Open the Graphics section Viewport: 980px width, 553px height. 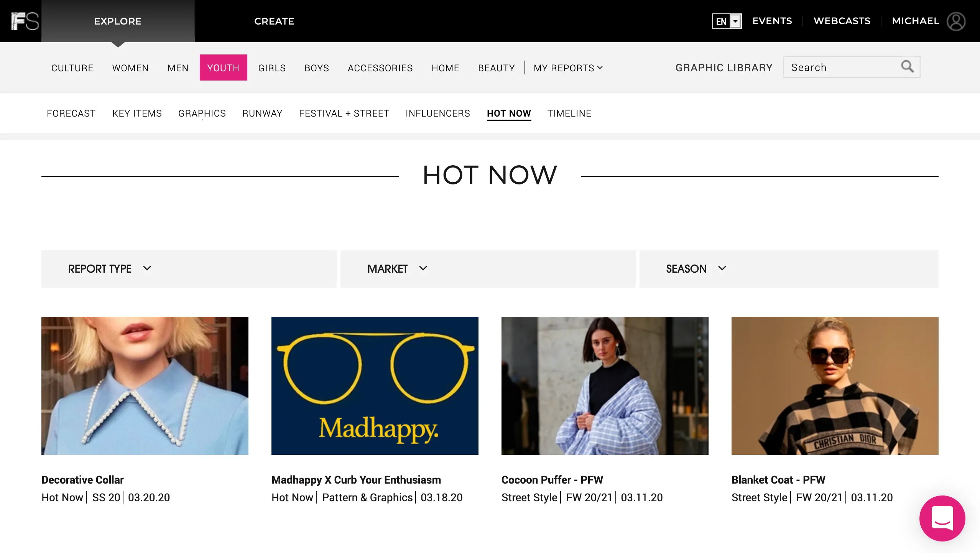(x=202, y=114)
